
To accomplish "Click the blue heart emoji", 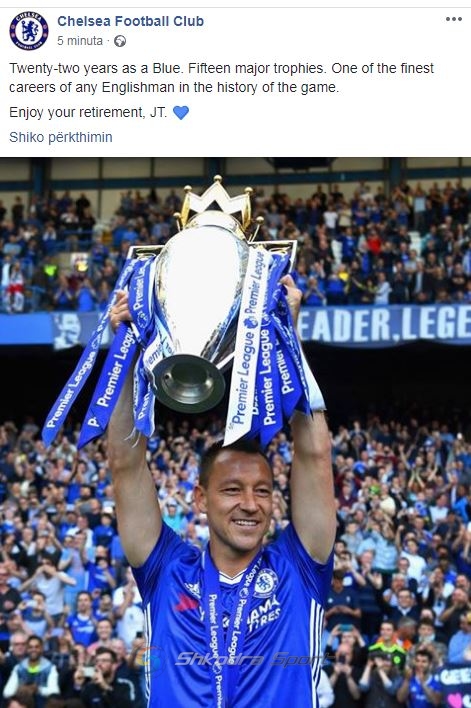I will (x=181, y=112).
